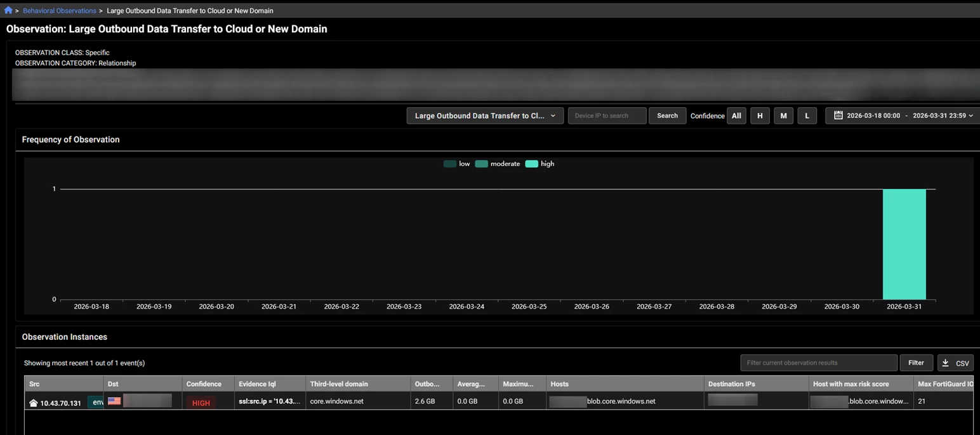
Task: Filter by High confidence (H)
Action: tap(760, 116)
